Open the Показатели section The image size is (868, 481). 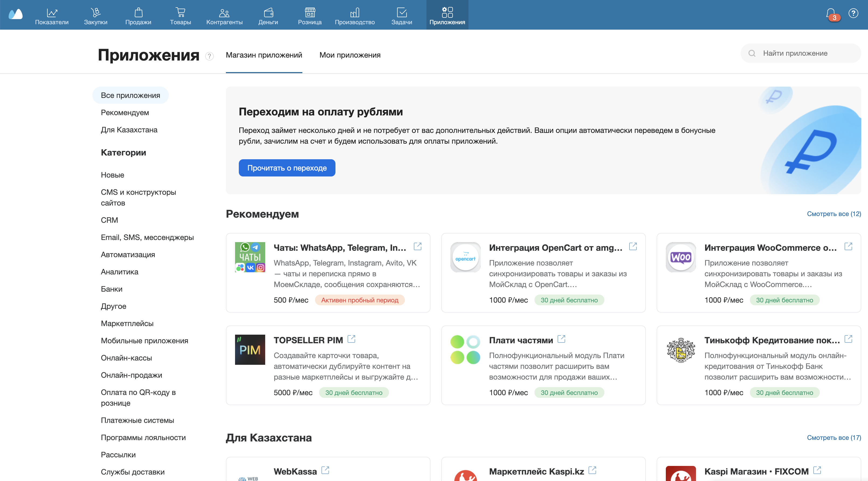[51, 16]
